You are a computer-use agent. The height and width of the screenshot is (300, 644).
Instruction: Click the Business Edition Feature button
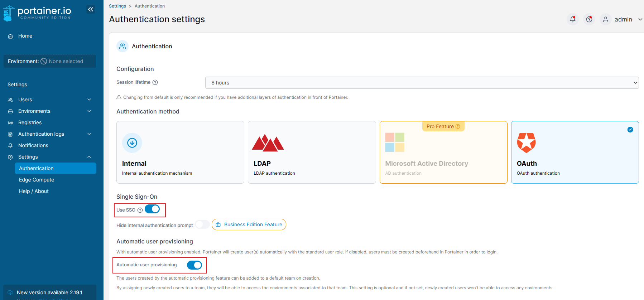pyautogui.click(x=249, y=224)
